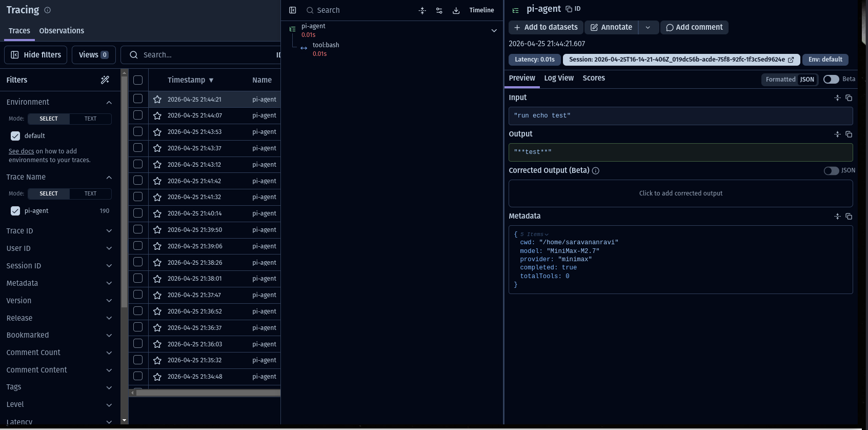Viewport: 868px width, 430px height.
Task: Collapse the Output section with its icon
Action: point(838,134)
